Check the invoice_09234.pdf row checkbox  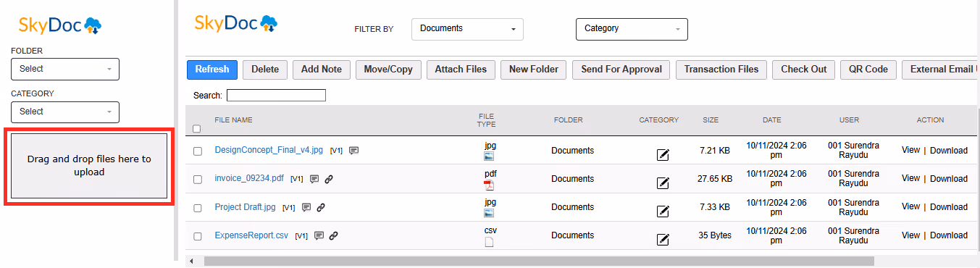point(198,179)
